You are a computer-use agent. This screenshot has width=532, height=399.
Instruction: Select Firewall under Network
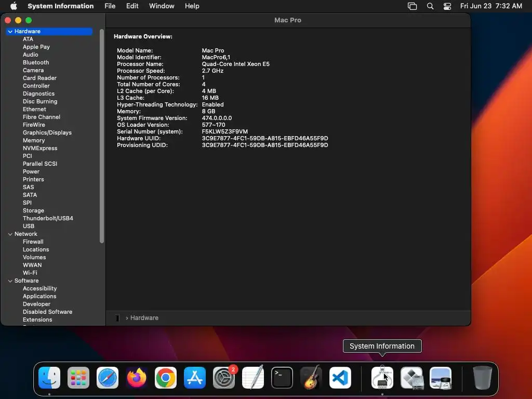(x=33, y=242)
